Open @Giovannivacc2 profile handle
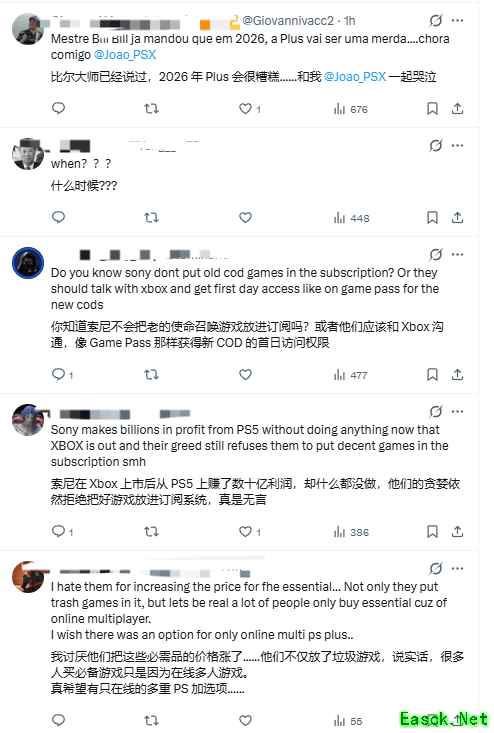This screenshot has height=733, width=494. click(288, 21)
